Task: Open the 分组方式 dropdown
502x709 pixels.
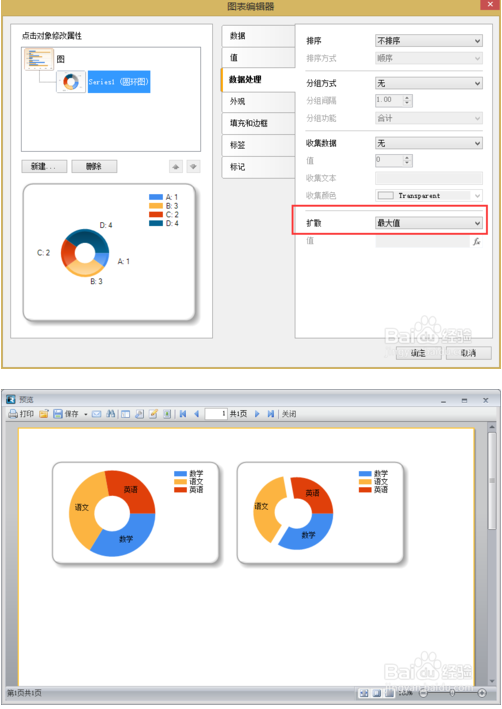Action: 429,83
